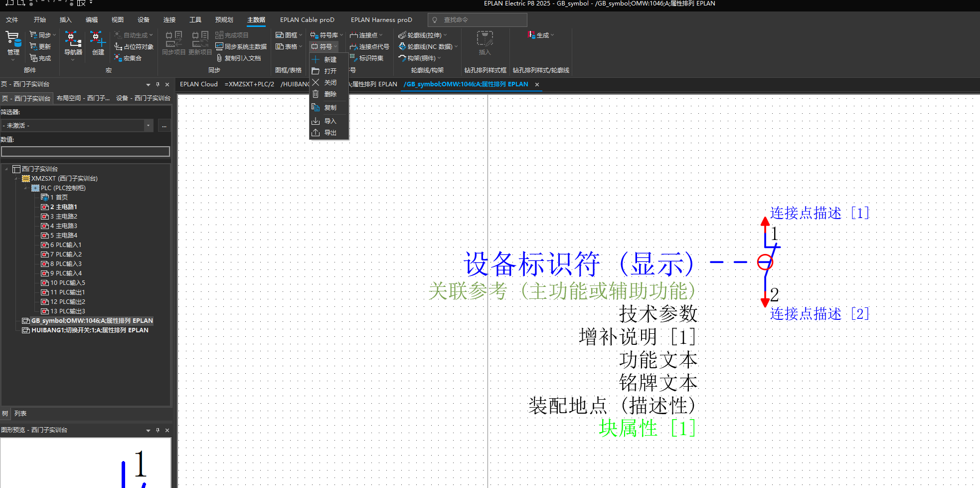
Task: Pin the 图形预览 graphic preview panel
Action: pos(158,430)
